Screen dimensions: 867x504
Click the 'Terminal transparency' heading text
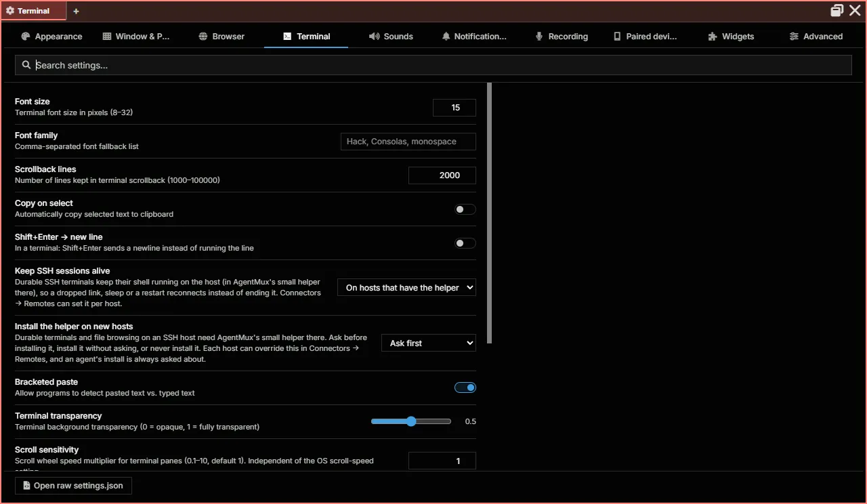pos(58,416)
